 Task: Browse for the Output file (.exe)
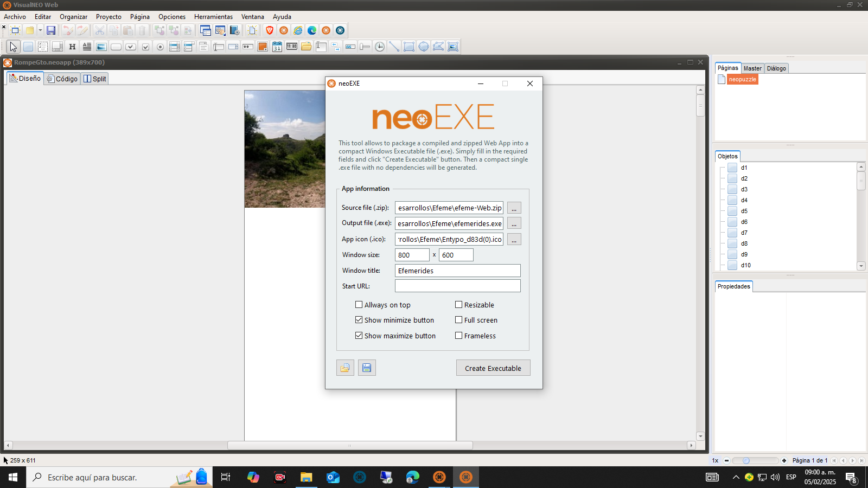pos(514,223)
